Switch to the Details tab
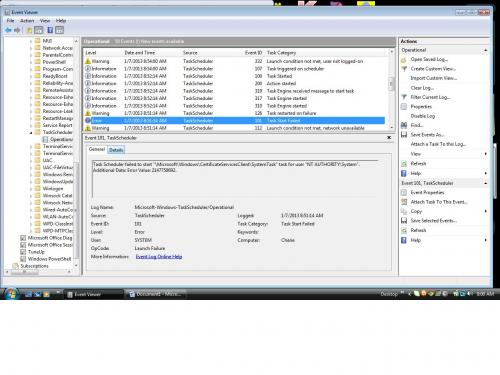Screen dimensions: 500x375 pyautogui.click(x=116, y=150)
